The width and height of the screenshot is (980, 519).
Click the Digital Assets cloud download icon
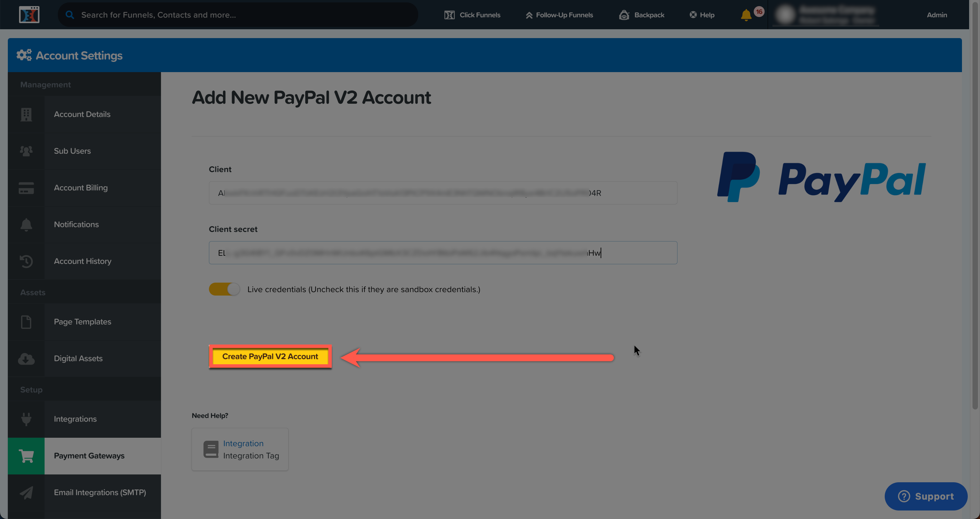click(26, 358)
